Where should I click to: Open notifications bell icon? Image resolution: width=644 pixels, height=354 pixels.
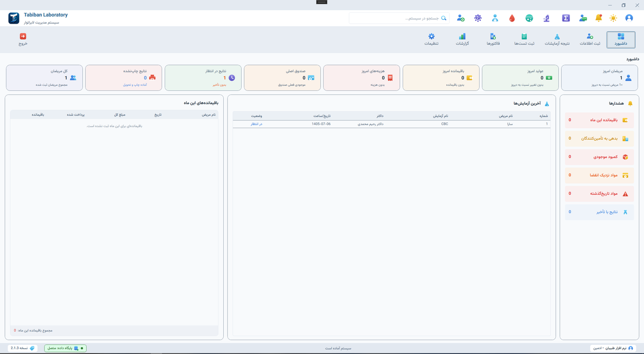(x=598, y=18)
